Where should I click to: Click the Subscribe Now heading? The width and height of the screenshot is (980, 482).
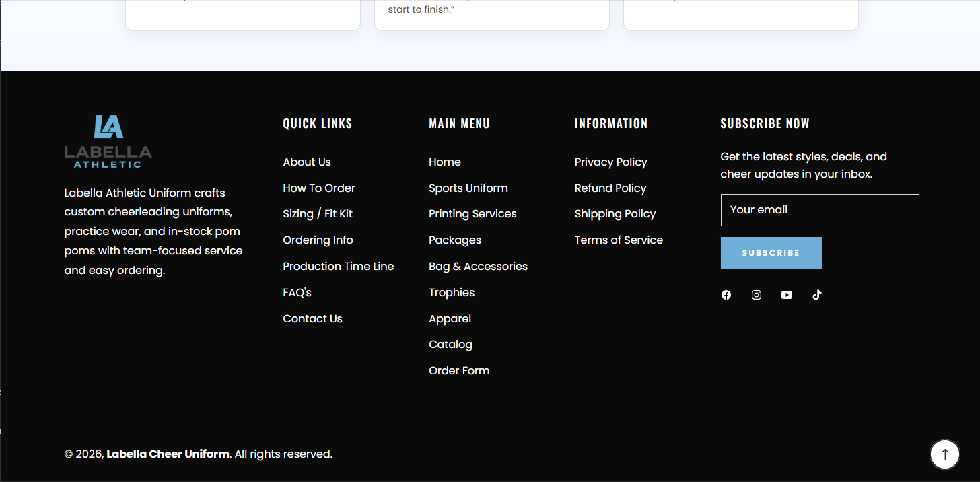[765, 123]
